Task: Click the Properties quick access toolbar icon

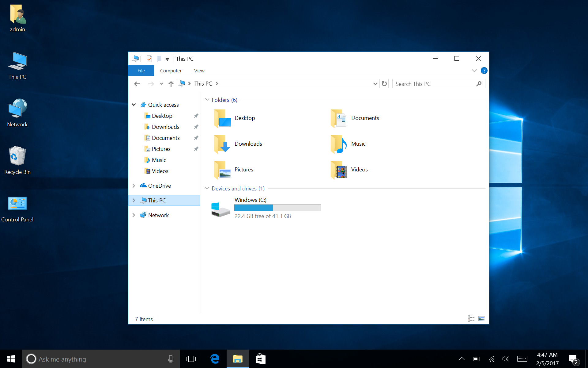Action: pyautogui.click(x=149, y=59)
